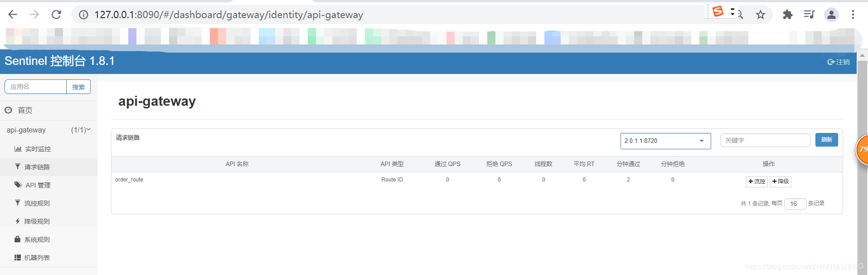Add flow rule with +流控 button
Image resolution: width=868 pixels, height=275 pixels.
coord(756,182)
